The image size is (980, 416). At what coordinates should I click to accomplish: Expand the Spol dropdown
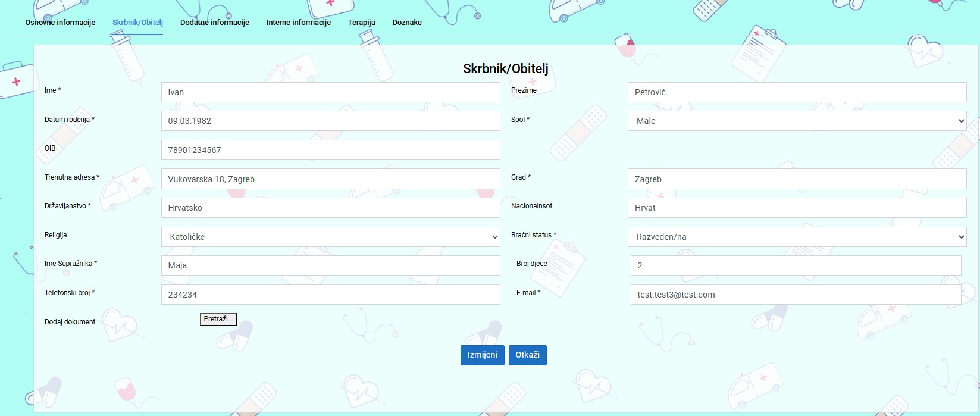click(x=797, y=121)
